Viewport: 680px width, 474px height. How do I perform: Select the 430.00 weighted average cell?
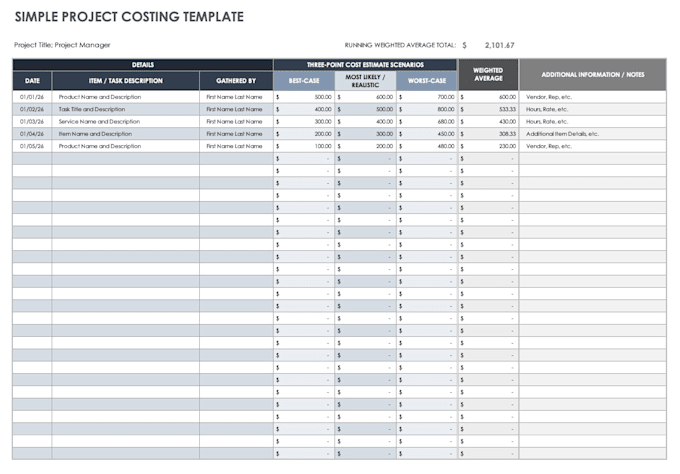(488, 121)
